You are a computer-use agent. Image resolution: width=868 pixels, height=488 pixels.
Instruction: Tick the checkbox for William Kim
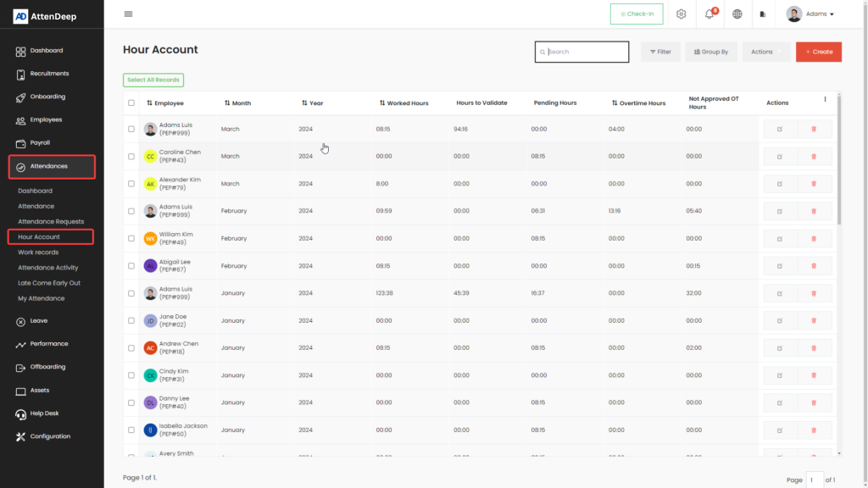click(131, 239)
